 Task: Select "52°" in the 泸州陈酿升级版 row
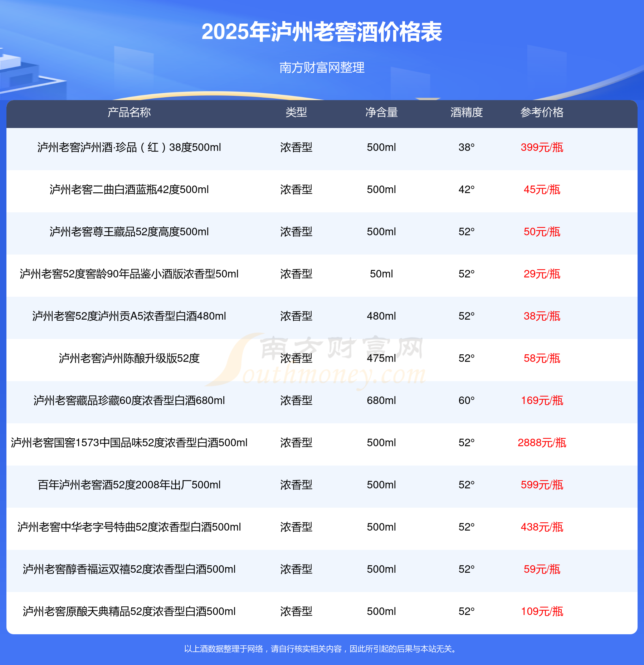pyautogui.click(x=467, y=358)
